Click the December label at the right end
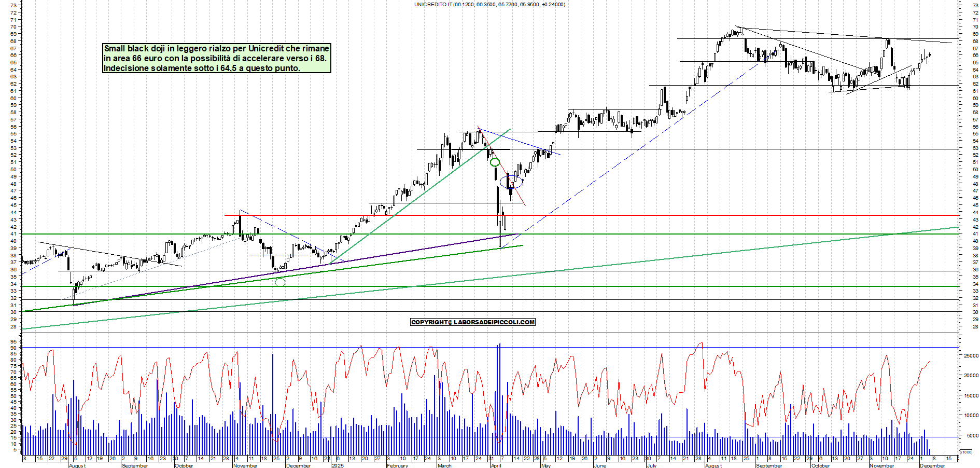980x468 pixels. coord(932,465)
